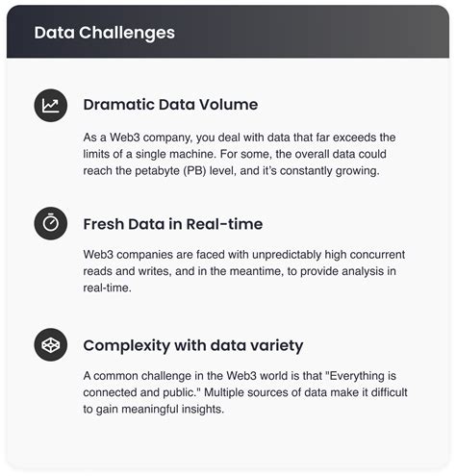The image size is (456, 476).
Task: Select the Dramatic Data Volume heading
Action: coord(170,105)
